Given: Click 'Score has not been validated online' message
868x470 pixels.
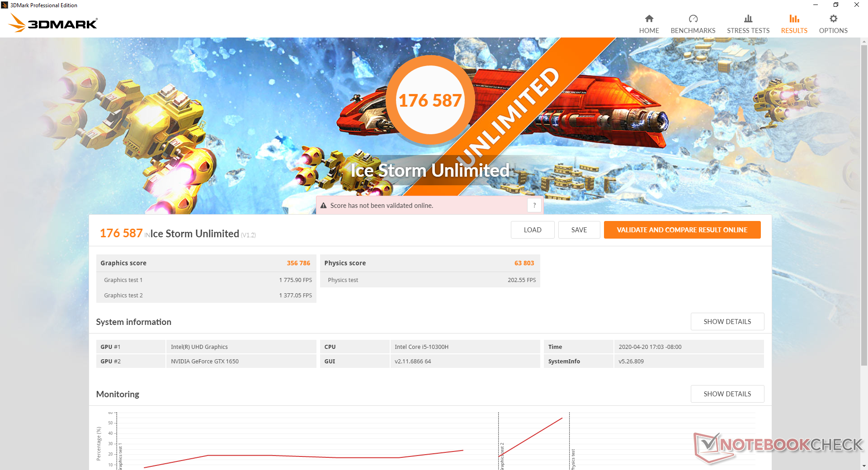Looking at the screenshot, I should click(382, 206).
